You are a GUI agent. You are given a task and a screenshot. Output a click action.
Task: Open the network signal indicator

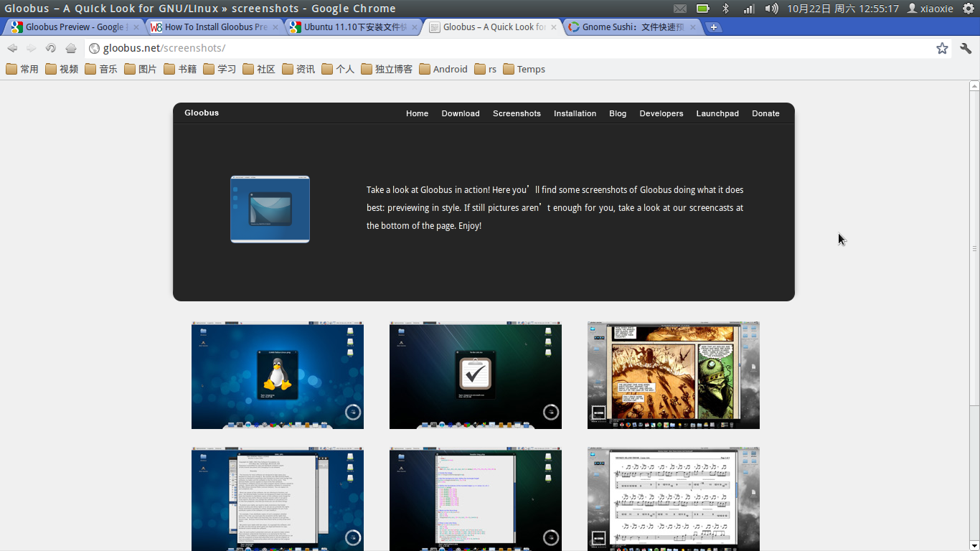(748, 9)
